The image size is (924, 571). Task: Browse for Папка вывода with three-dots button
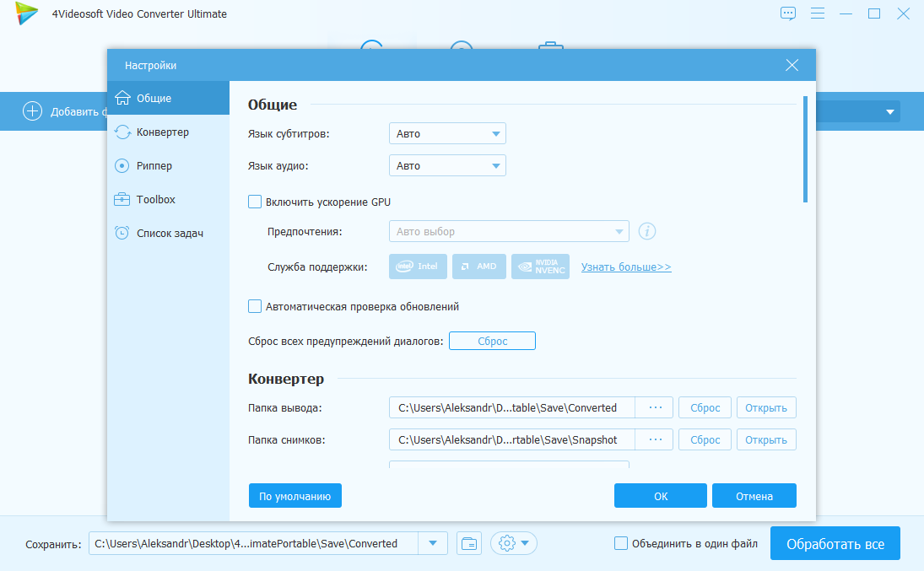[x=655, y=407]
